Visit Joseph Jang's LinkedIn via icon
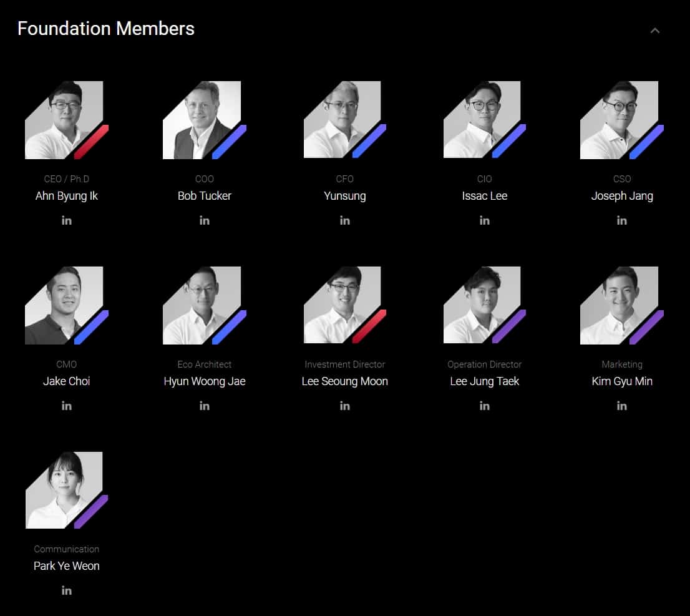Viewport: 690px width, 616px height. pyautogui.click(x=622, y=220)
